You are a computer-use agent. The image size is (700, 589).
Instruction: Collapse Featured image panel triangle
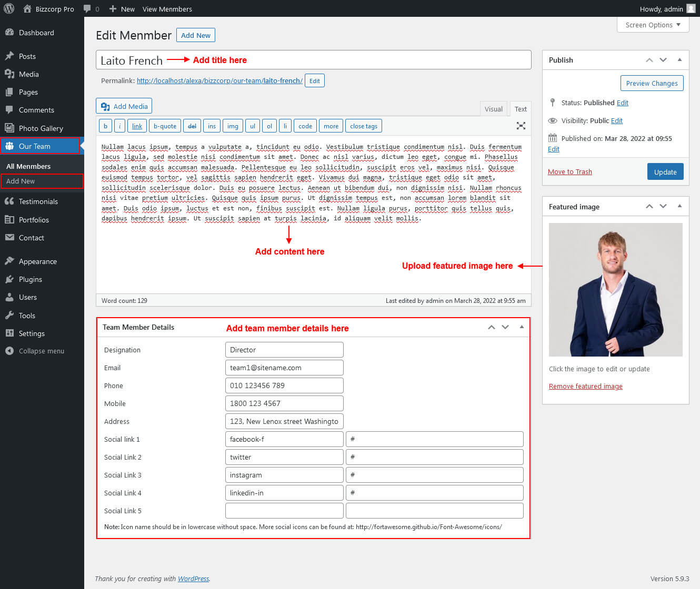click(679, 206)
